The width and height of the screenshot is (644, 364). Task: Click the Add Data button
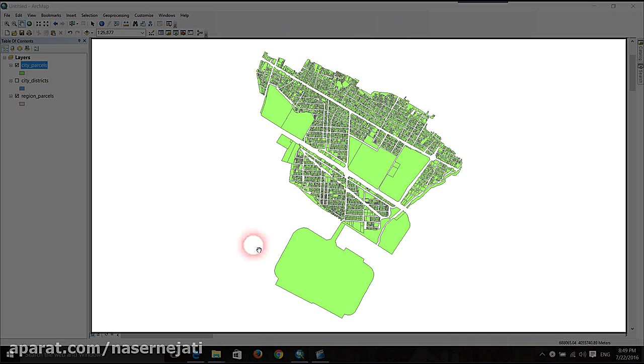tap(87, 33)
